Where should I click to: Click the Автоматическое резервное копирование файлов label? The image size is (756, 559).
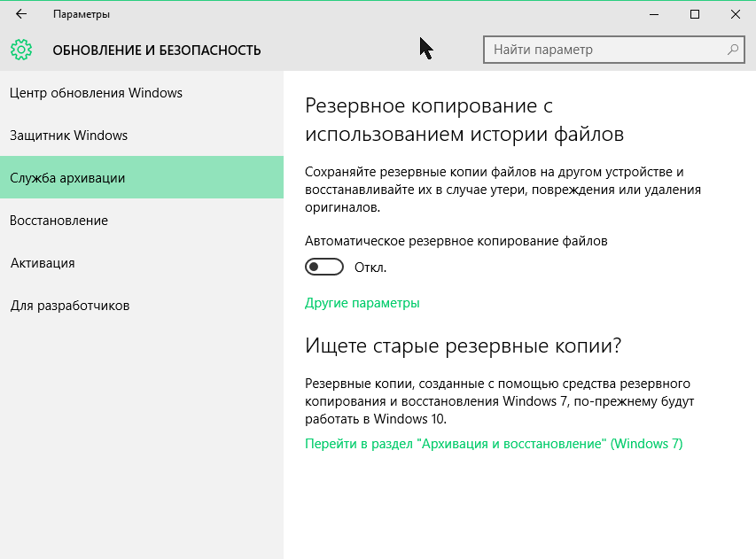coord(456,240)
